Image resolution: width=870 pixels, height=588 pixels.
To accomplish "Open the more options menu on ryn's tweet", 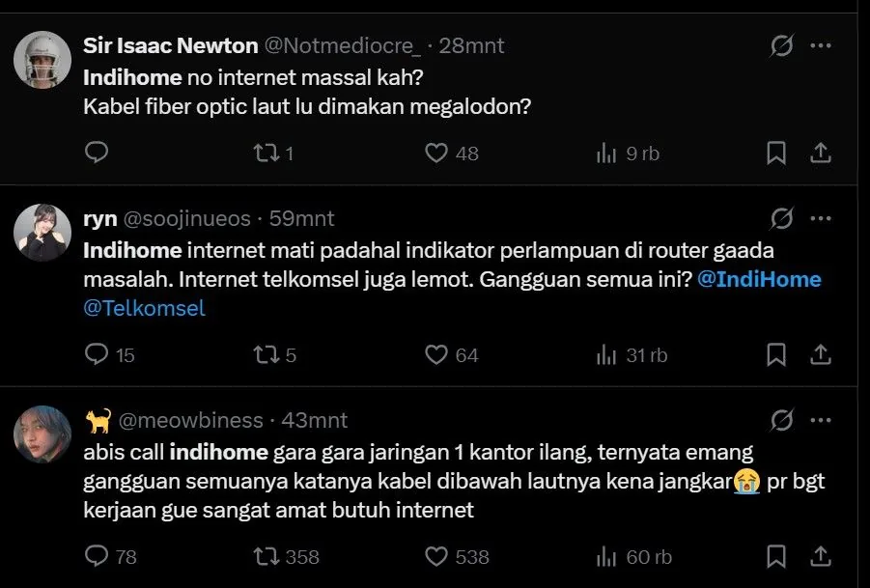I will coord(821,217).
